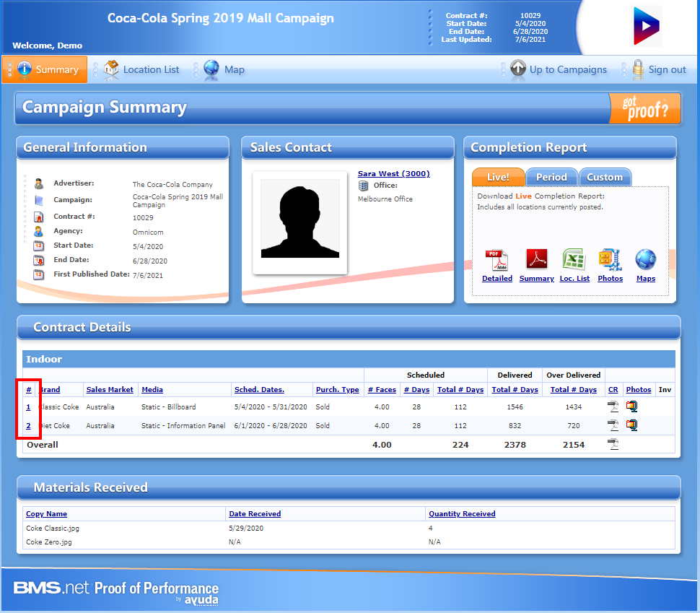Open CR icon for Classic Coke row
Viewport: 700px width, 613px height.
613,407
